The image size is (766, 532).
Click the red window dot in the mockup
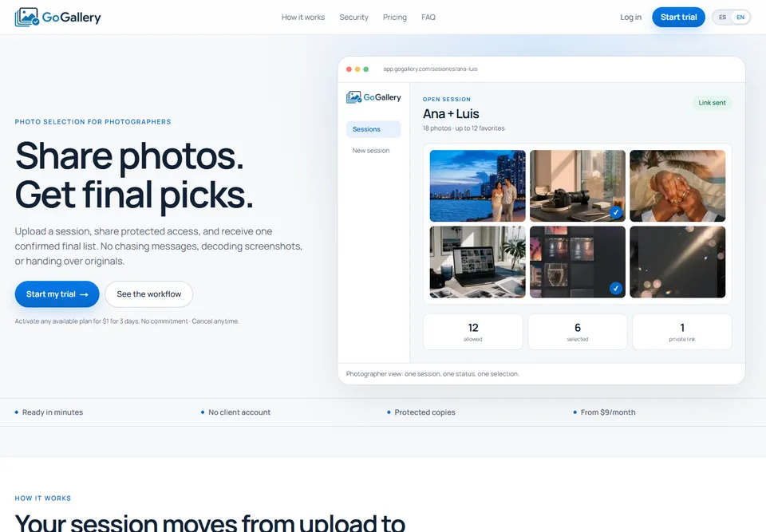(x=349, y=69)
